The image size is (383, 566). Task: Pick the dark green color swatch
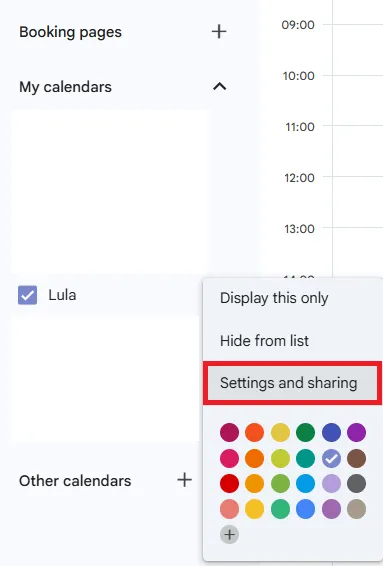(x=305, y=432)
